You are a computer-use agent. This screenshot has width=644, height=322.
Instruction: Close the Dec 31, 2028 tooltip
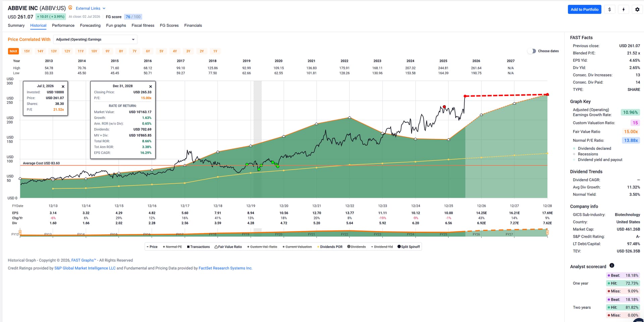pyautogui.click(x=151, y=86)
